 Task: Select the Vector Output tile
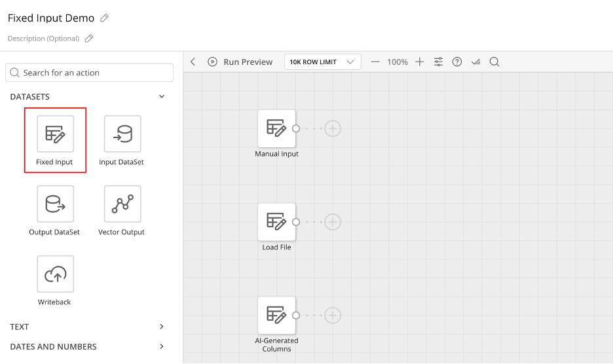[122, 204]
